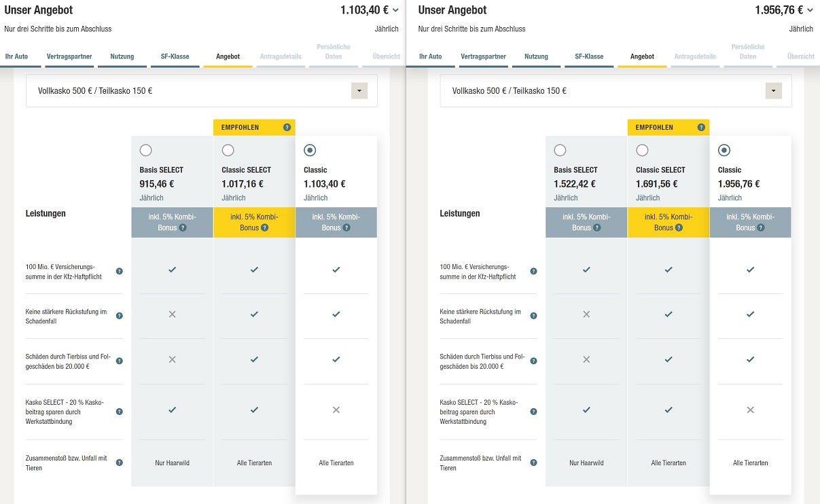The width and height of the screenshot is (820, 504).
Task: Show info for Schäden durch Tierbiss, left panel
Action: [x=120, y=361]
